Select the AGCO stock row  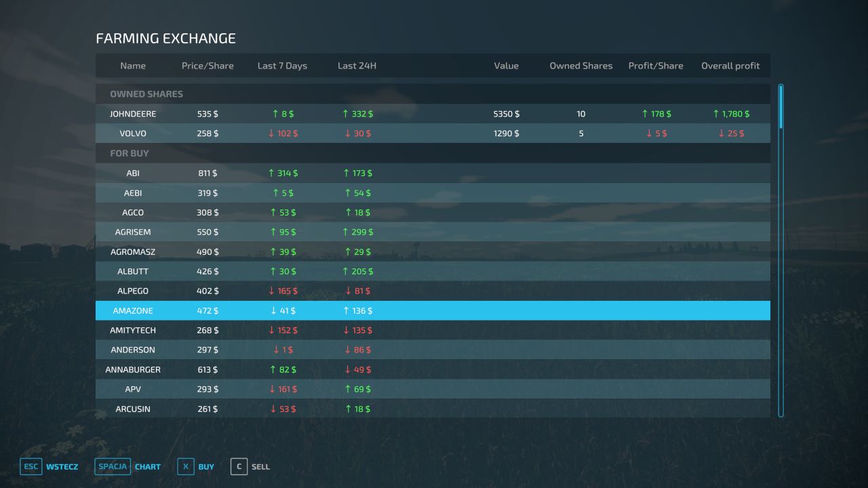[433, 212]
